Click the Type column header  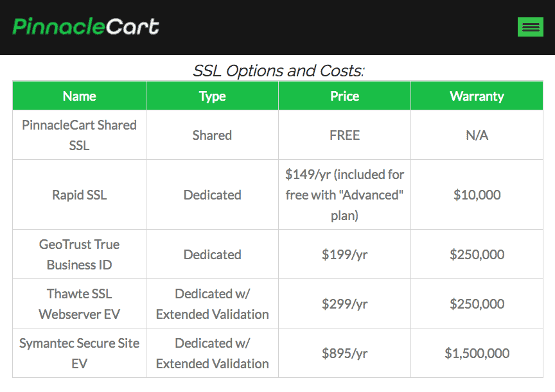coord(213,96)
